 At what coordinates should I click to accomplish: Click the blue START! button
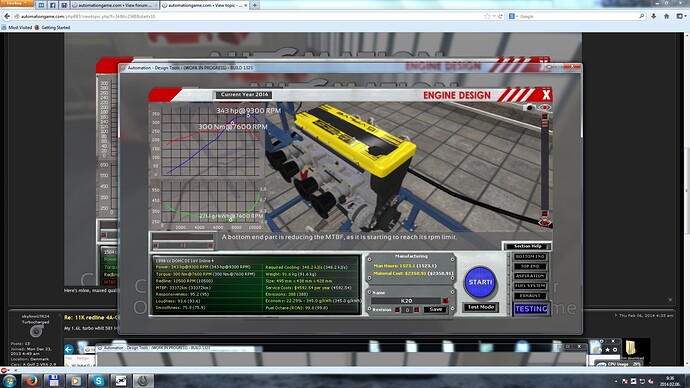pyautogui.click(x=480, y=282)
